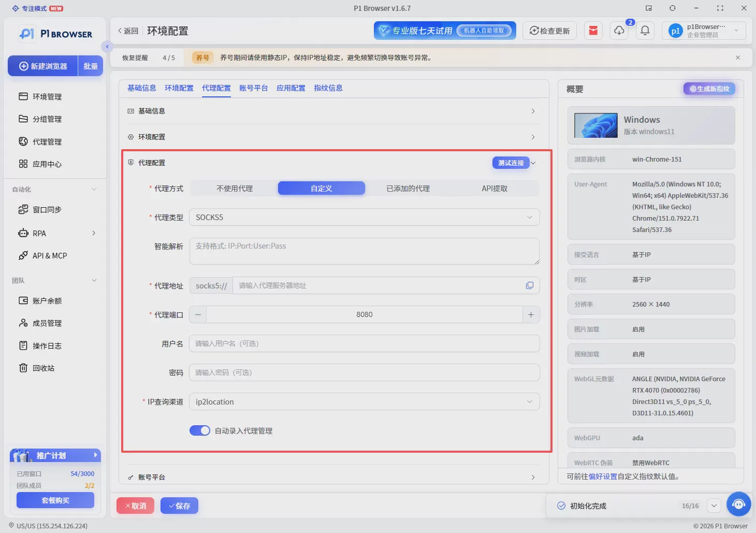Click the copy icon in proxy address field

(530, 285)
